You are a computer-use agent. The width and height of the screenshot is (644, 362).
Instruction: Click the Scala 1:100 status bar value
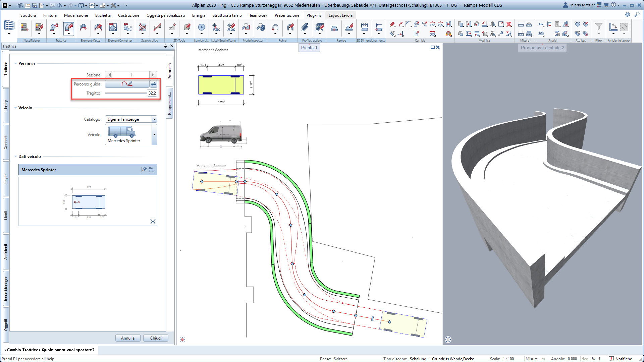(508, 359)
